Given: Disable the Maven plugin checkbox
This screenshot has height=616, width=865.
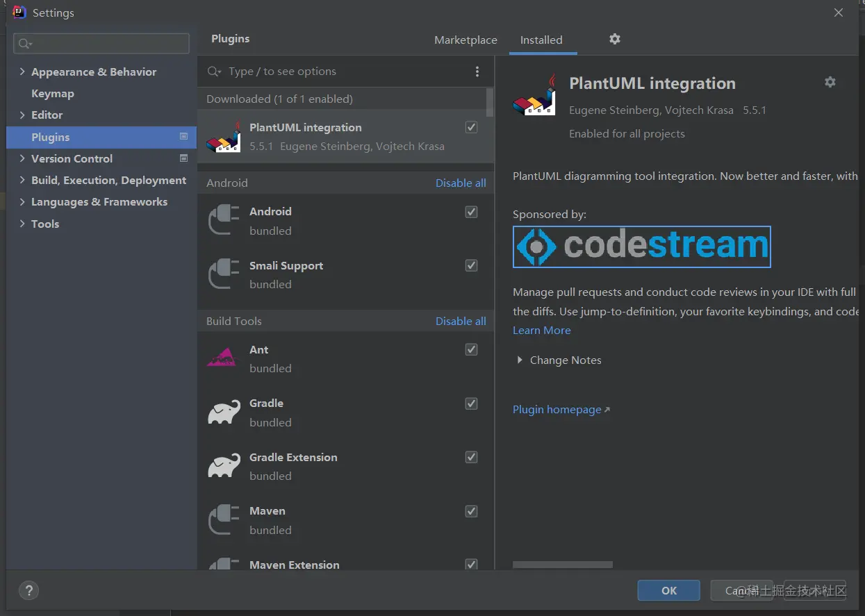Looking at the screenshot, I should tap(471, 511).
